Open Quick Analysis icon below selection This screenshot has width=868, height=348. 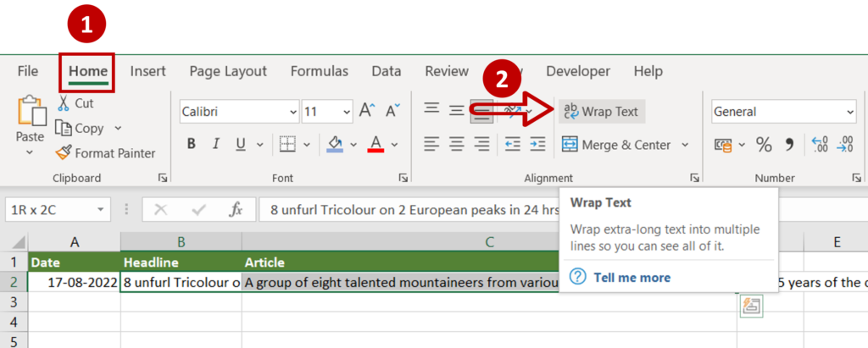pyautogui.click(x=751, y=306)
